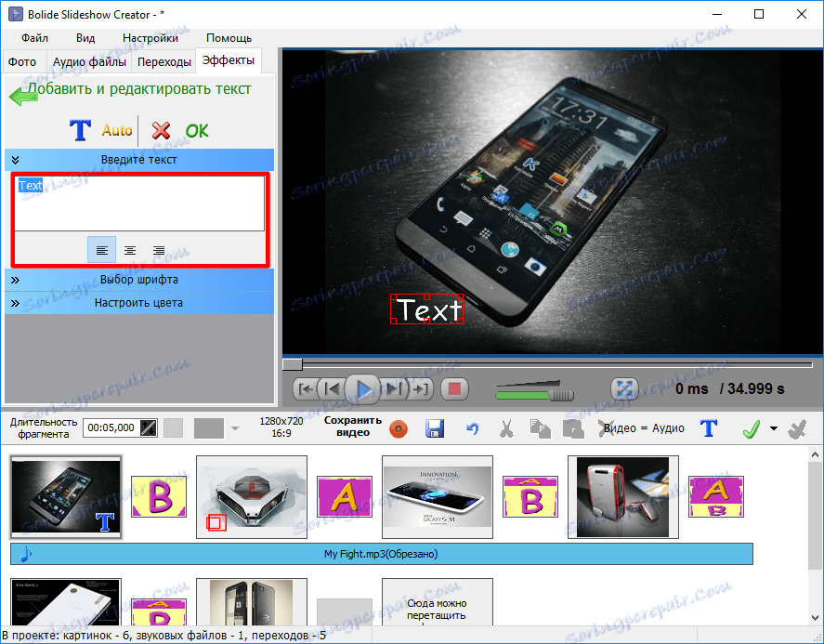Open fullscreen preview with the expand icon
Screen dimensions: 824x644
coord(624,388)
